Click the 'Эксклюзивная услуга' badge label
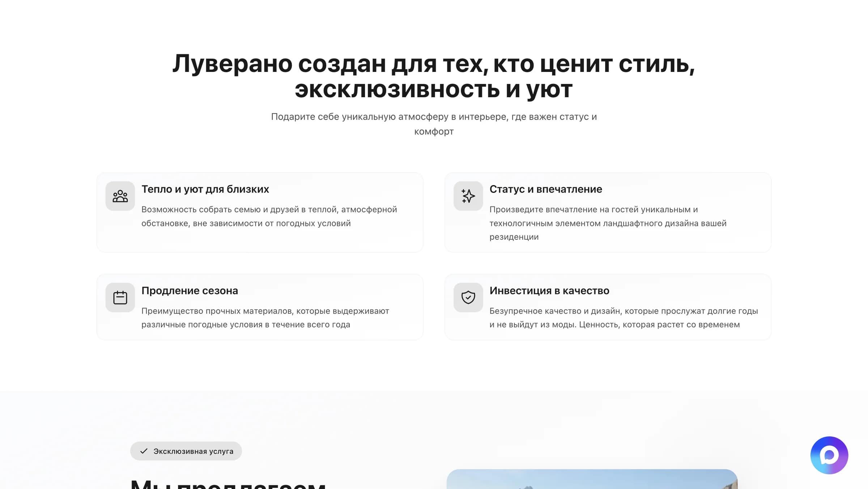 click(193, 451)
